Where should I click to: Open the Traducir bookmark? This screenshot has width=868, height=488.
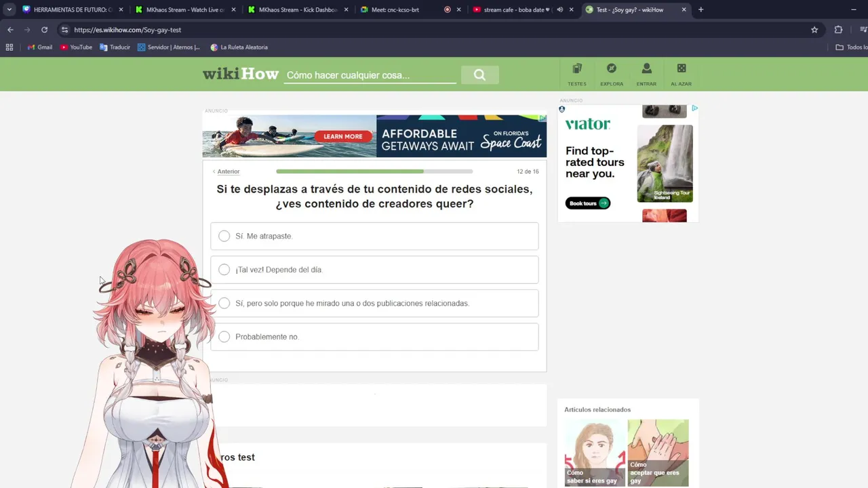(115, 47)
